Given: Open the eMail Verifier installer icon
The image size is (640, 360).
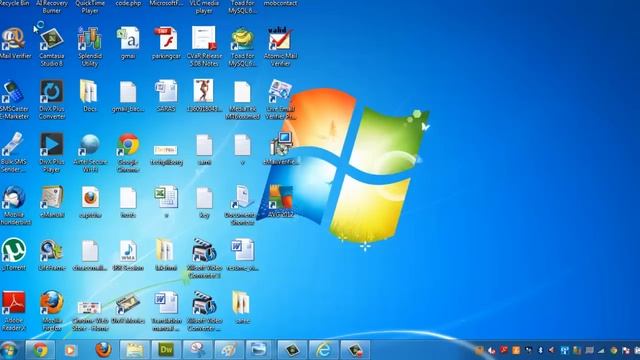Looking at the screenshot, I should pos(282,144).
